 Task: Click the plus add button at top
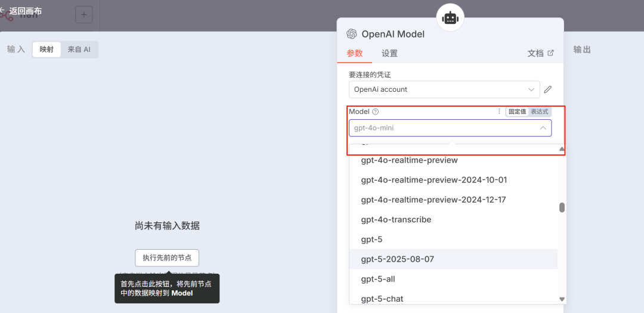[84, 15]
